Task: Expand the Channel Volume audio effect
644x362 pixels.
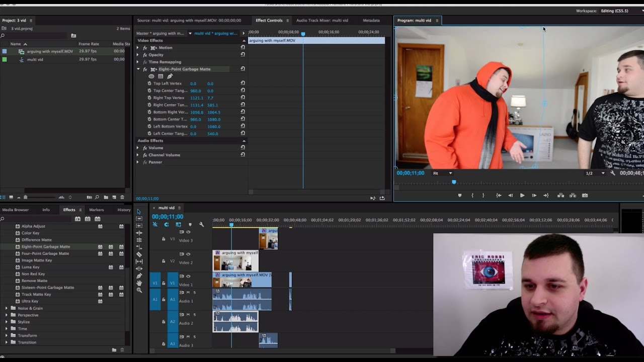Action: [138, 155]
